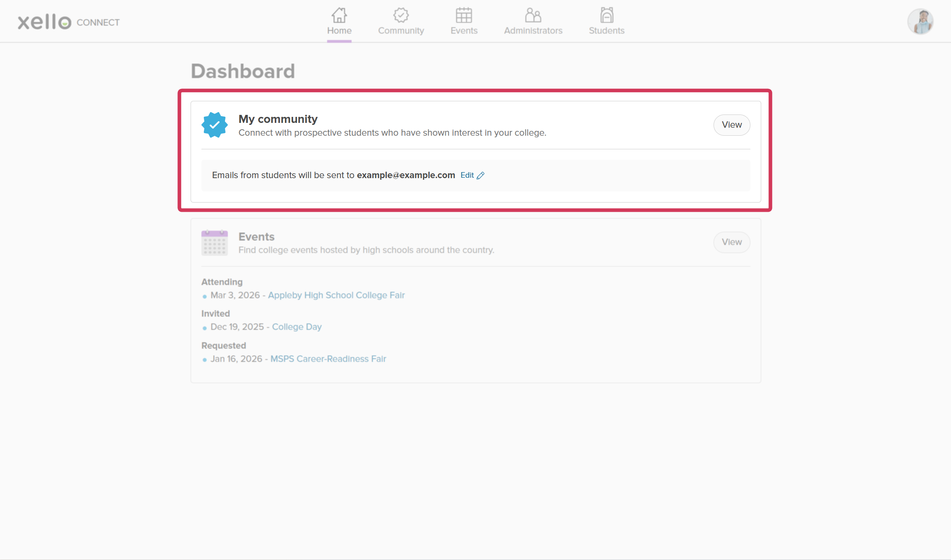Switch to the Community tab
Viewport: 951px width, 560px height.
[x=401, y=22]
